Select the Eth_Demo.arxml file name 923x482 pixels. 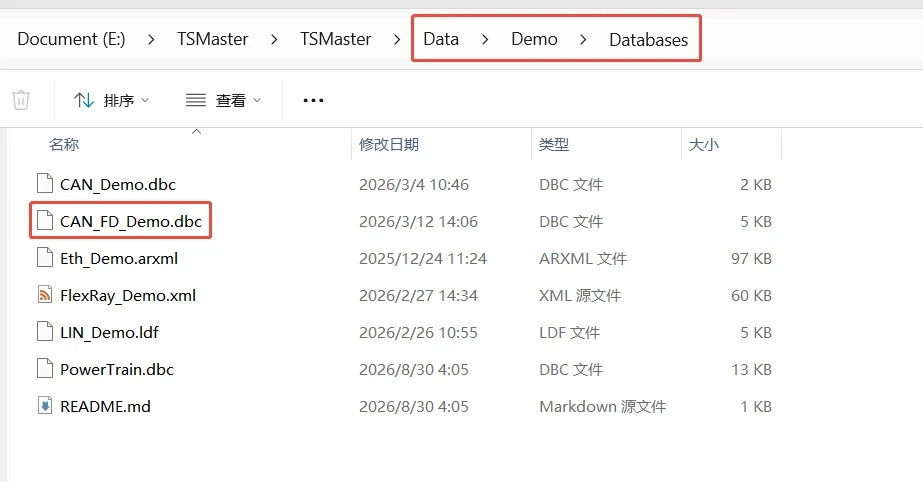pos(119,258)
